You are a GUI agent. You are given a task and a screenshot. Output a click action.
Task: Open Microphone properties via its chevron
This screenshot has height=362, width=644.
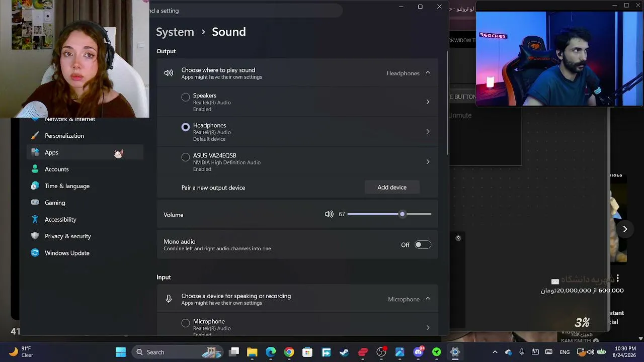click(x=428, y=328)
